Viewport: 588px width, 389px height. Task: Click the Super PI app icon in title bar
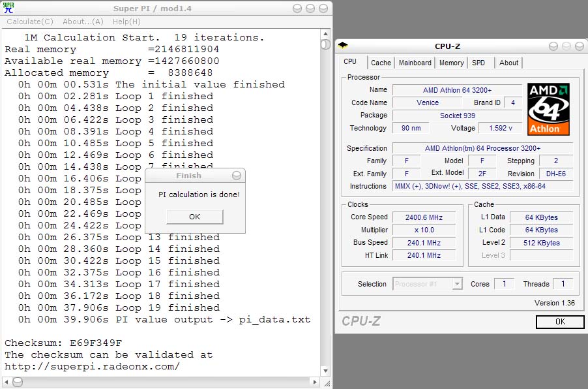8,8
